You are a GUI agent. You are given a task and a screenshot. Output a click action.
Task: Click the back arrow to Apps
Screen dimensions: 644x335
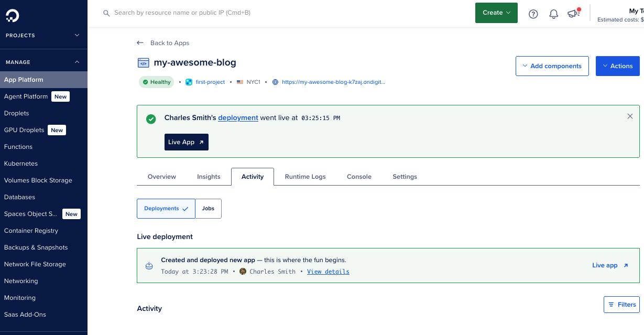140,43
